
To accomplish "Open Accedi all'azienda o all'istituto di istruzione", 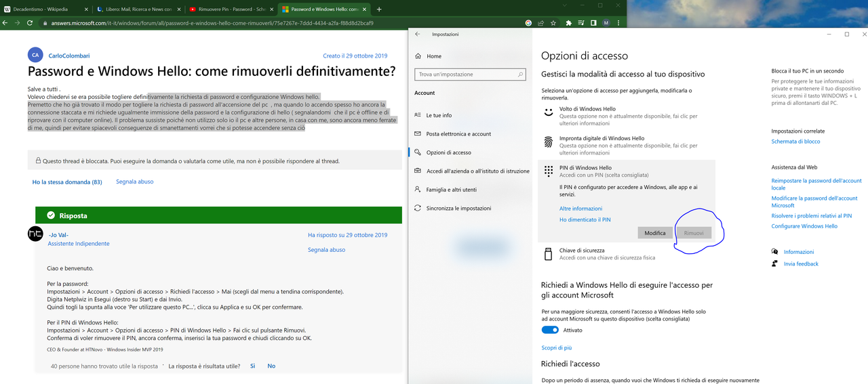I will point(477,171).
